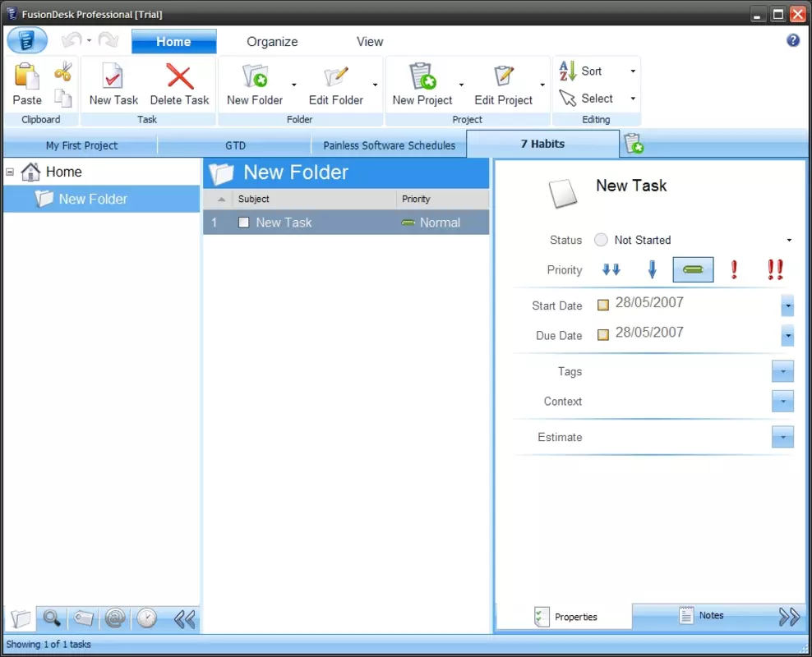
Task: Select the Home tree item
Action: point(51,172)
